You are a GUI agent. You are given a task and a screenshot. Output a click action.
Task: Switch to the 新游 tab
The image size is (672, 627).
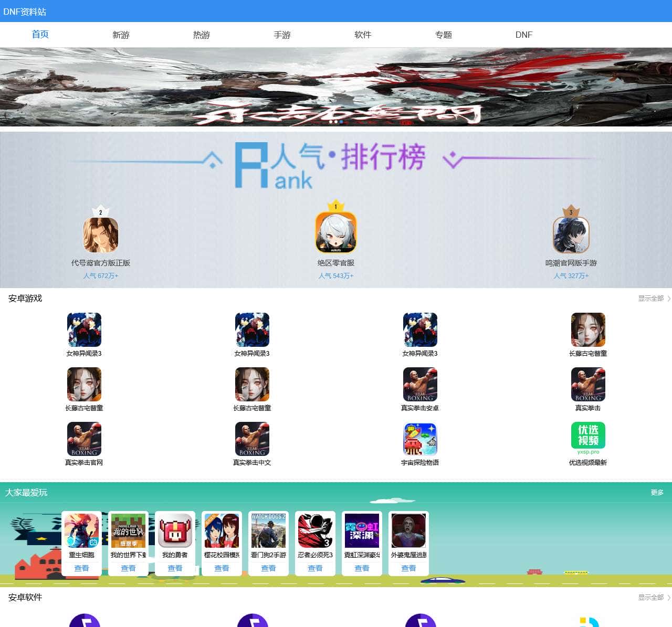[x=121, y=35]
